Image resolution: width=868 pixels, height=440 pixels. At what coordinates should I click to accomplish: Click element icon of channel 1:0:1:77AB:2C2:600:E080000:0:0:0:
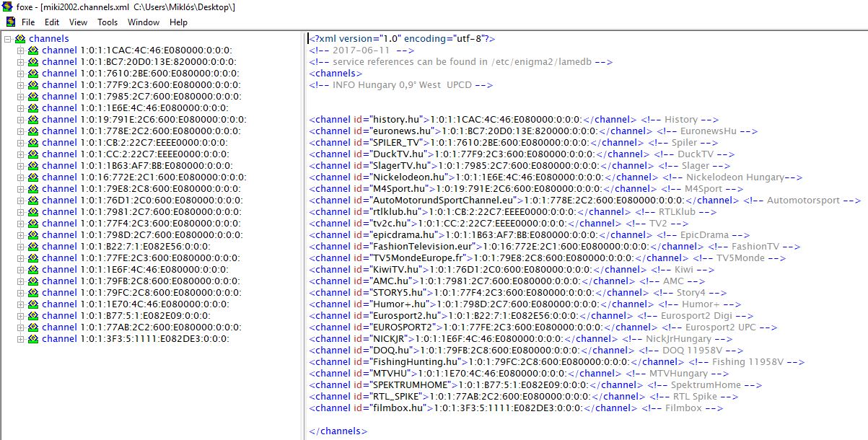point(33,327)
